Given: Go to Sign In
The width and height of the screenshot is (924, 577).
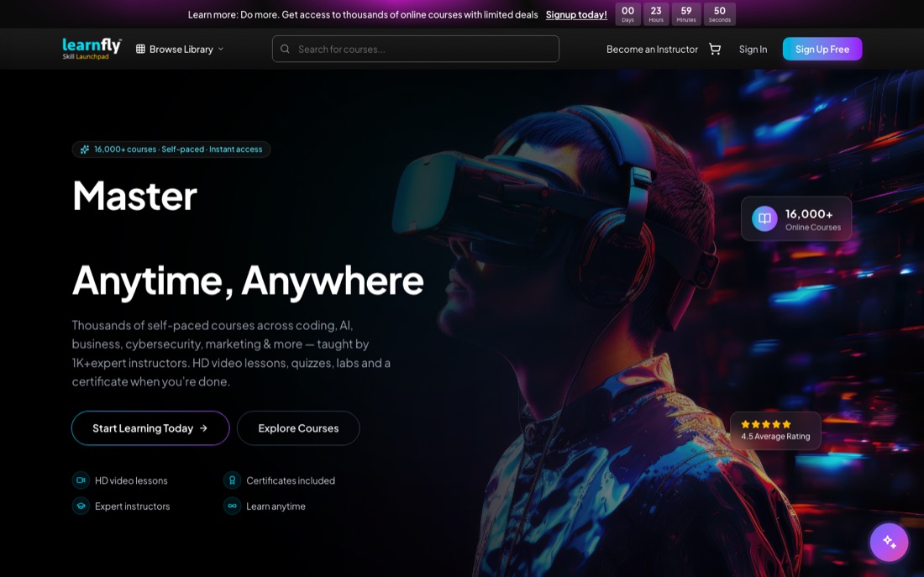Looking at the screenshot, I should (x=753, y=50).
